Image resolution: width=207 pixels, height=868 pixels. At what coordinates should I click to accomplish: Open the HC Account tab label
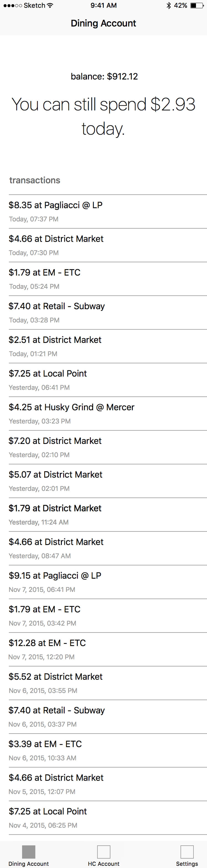(104, 864)
